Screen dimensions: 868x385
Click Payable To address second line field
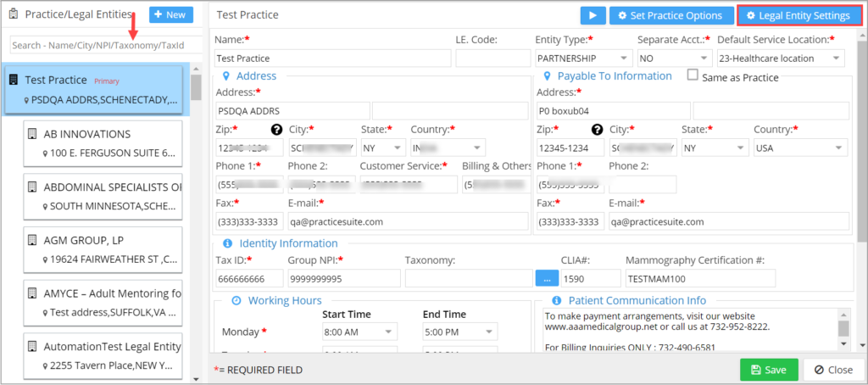[771, 111]
